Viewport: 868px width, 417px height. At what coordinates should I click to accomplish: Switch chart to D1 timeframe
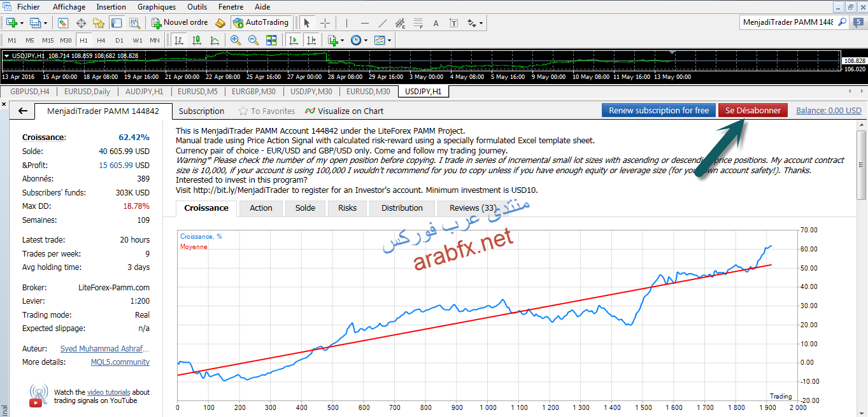click(x=119, y=40)
